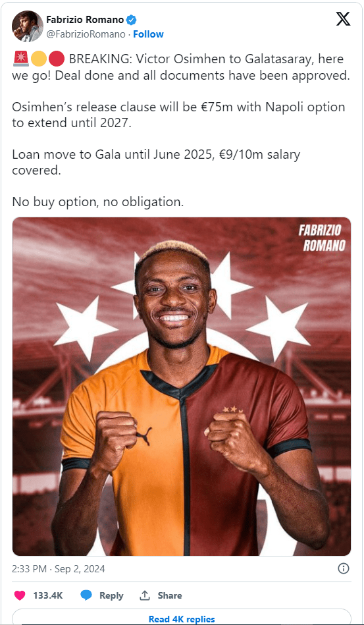The image size is (364, 625).
Task: Click the 2:33 PM Sep 2, 2024 timestamp
Action: click(59, 568)
